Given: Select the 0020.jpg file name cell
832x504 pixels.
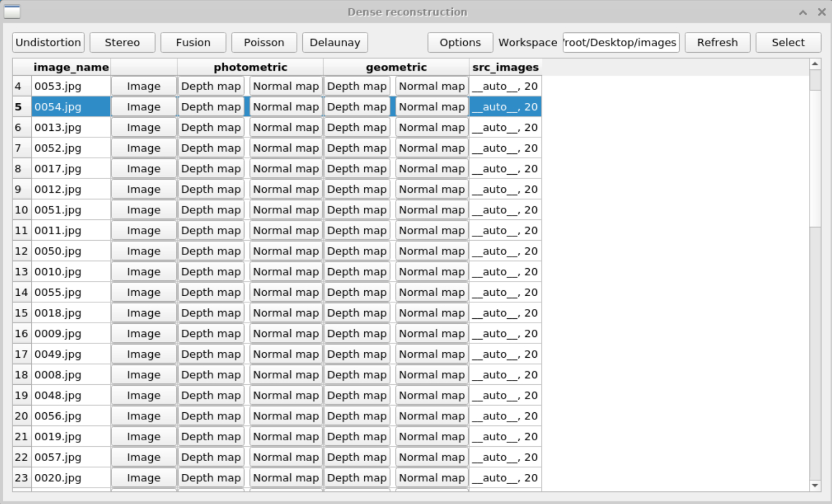Looking at the screenshot, I should 71,478.
